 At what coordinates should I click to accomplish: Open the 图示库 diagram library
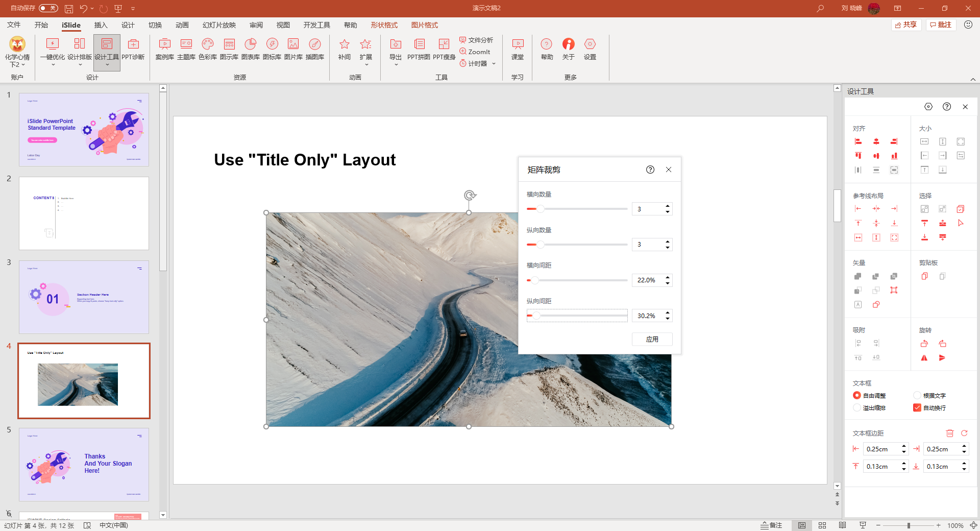(x=229, y=49)
